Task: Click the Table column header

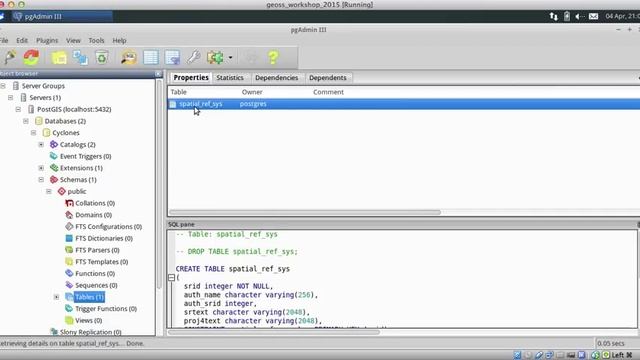Action: click(178, 92)
